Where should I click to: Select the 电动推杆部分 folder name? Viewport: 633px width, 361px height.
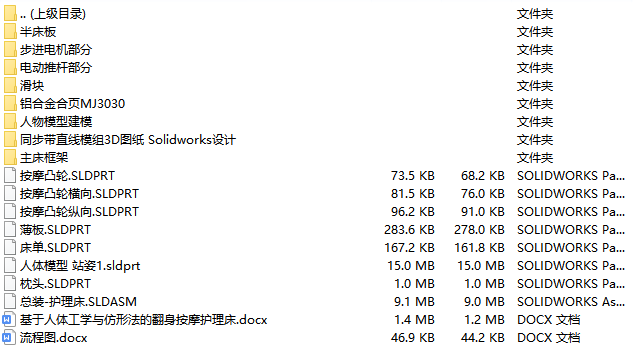(56, 67)
